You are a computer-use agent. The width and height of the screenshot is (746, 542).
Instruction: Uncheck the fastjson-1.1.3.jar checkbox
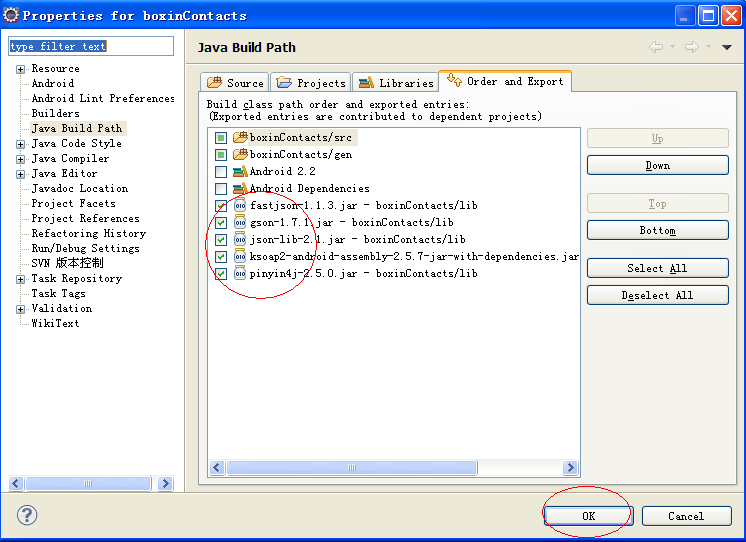pyautogui.click(x=221, y=206)
